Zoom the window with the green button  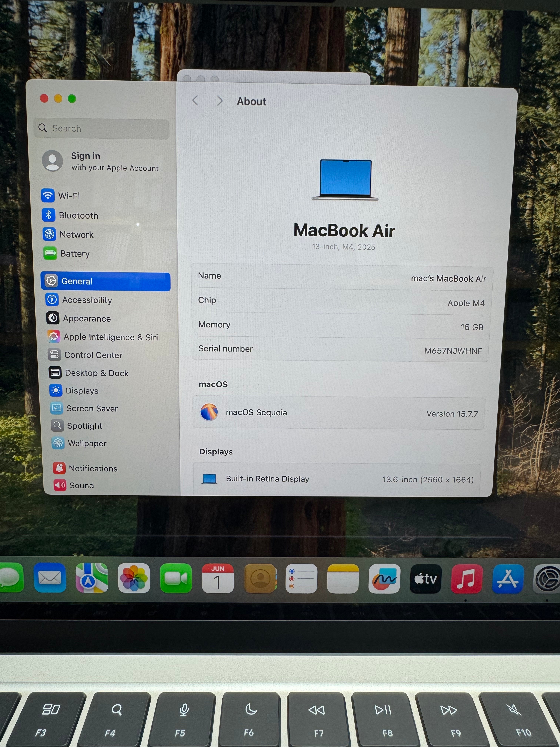(72, 99)
